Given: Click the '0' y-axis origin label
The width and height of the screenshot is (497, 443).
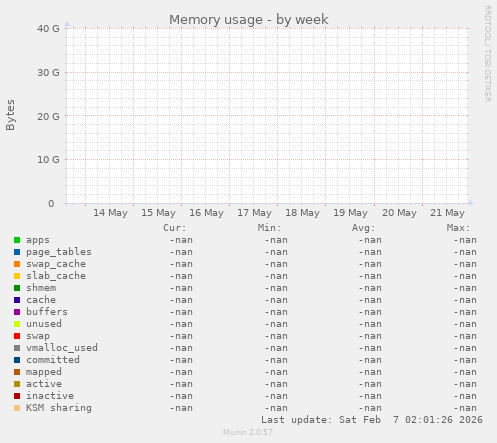Looking at the screenshot, I should coord(51,204).
